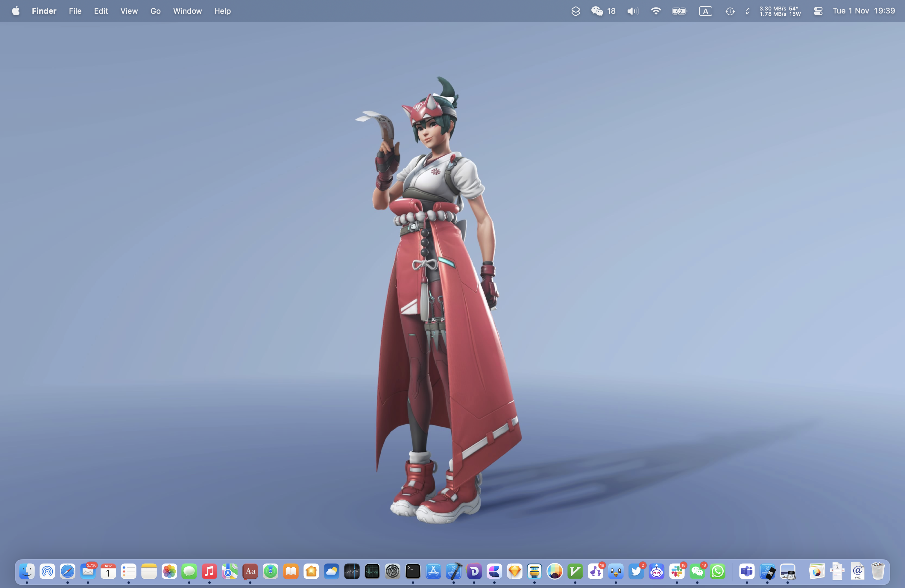Viewport: 905px width, 588px height.
Task: Open the Photos app icon
Action: point(169,571)
